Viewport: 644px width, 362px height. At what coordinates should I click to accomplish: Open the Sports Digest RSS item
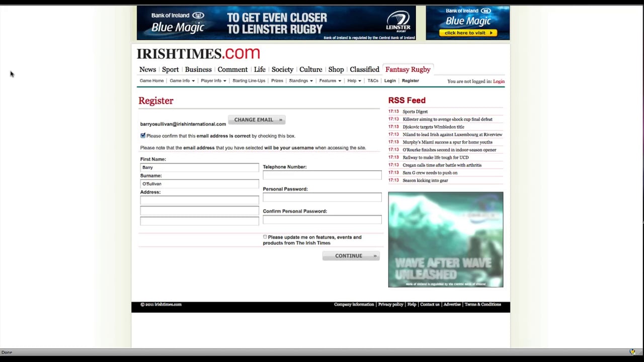coord(415,112)
